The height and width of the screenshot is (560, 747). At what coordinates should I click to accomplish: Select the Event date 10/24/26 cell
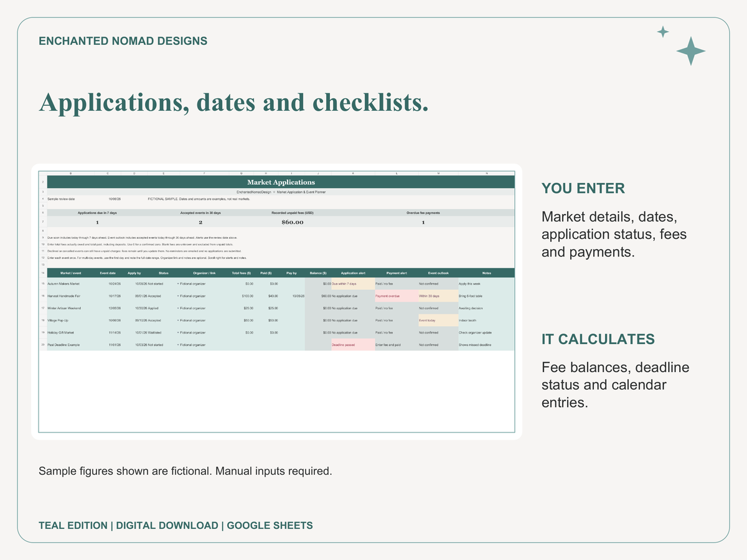pyautogui.click(x=108, y=284)
